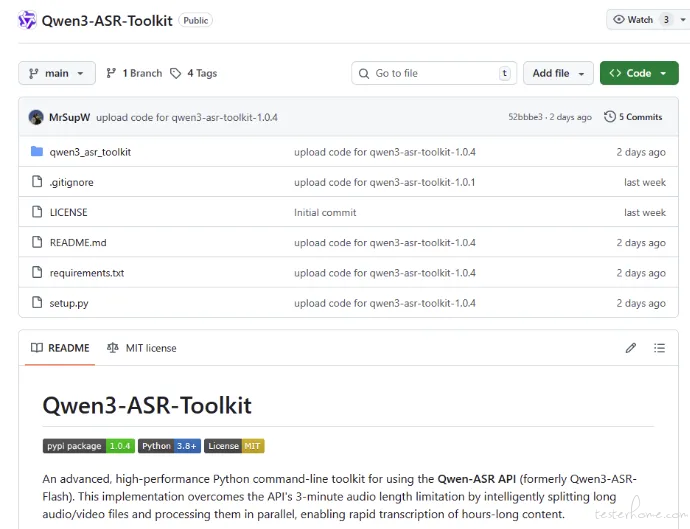Viewport: 690px width, 529px height.
Task: Click the qwen3_asr_toolkit folder icon
Action: pyautogui.click(x=37, y=152)
